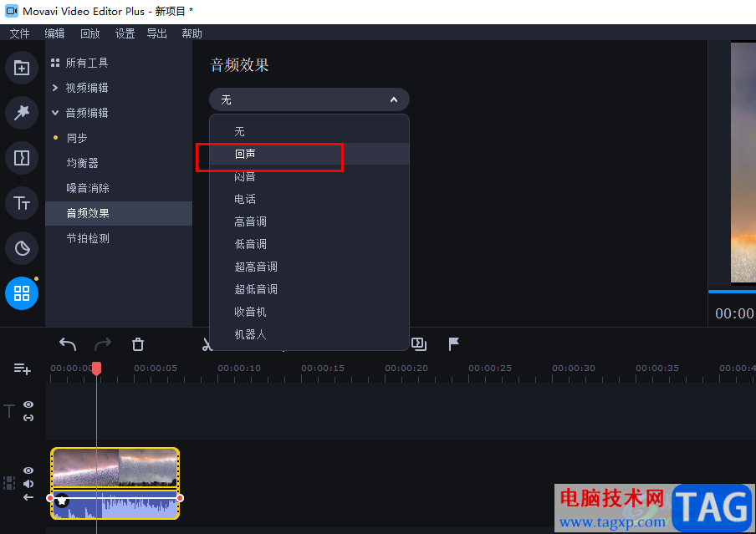
Task: Select 无 option in dropdown list
Action: (x=309, y=131)
